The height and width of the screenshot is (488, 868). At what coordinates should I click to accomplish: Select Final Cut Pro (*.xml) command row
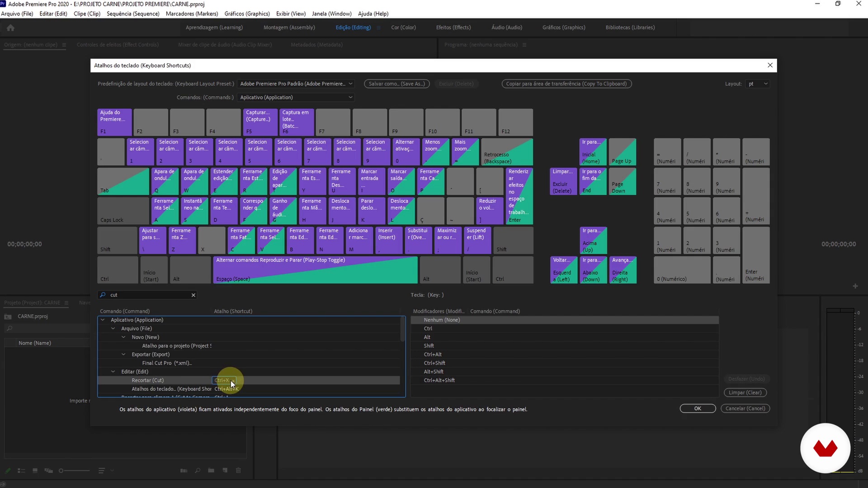249,363
